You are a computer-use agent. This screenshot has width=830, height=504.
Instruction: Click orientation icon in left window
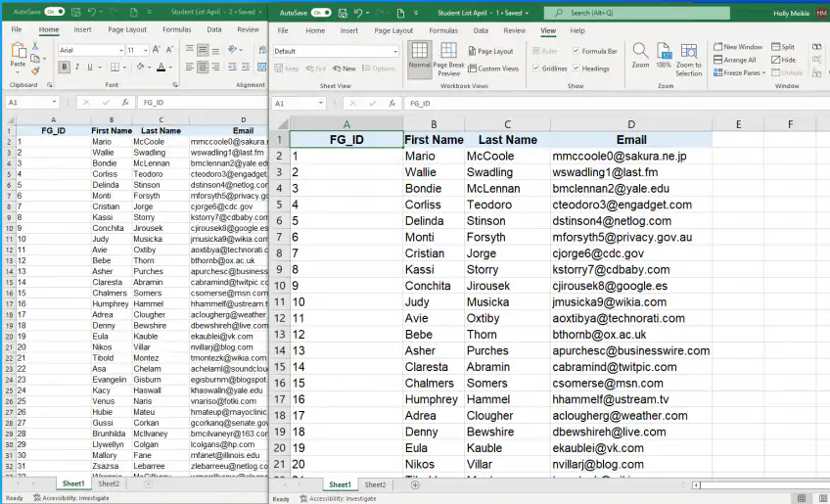coord(232,50)
